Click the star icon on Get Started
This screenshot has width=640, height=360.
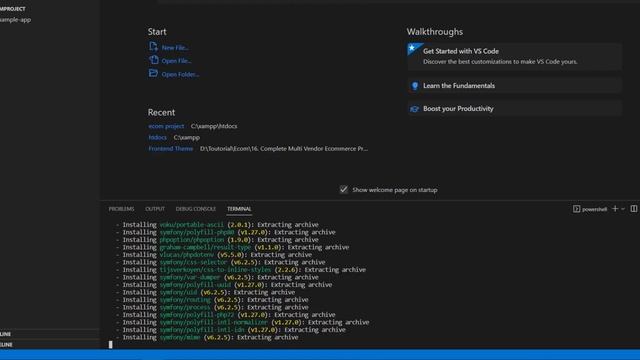click(x=412, y=48)
